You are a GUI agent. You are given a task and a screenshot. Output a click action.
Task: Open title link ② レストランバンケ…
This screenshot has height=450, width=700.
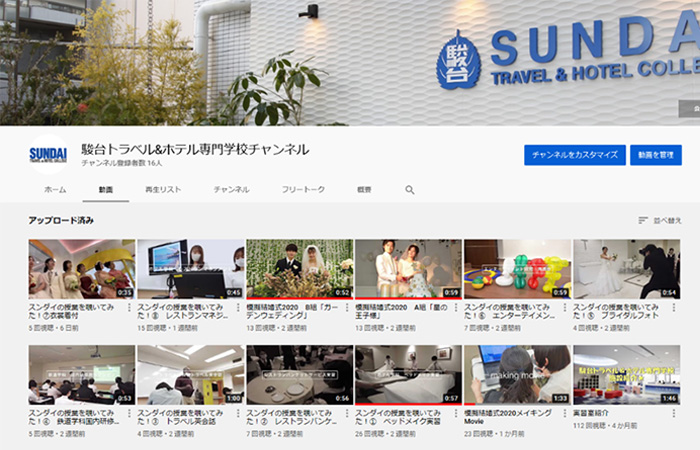292,417
